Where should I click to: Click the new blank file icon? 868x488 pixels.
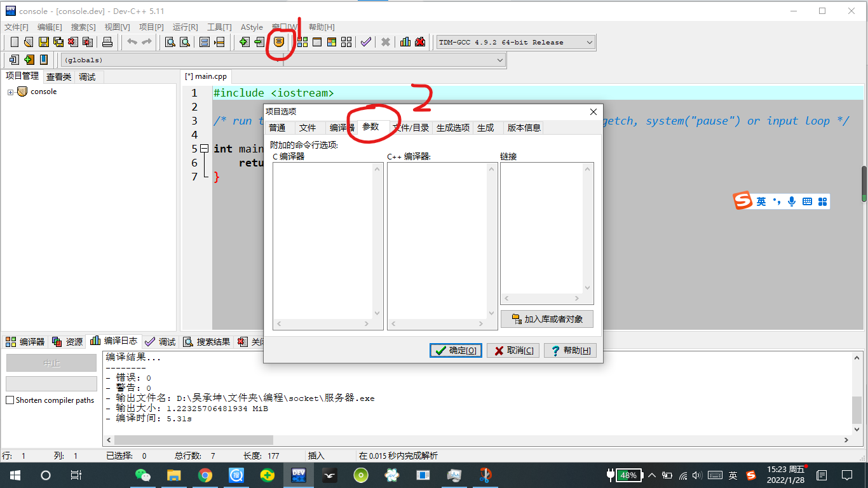pyautogui.click(x=15, y=42)
